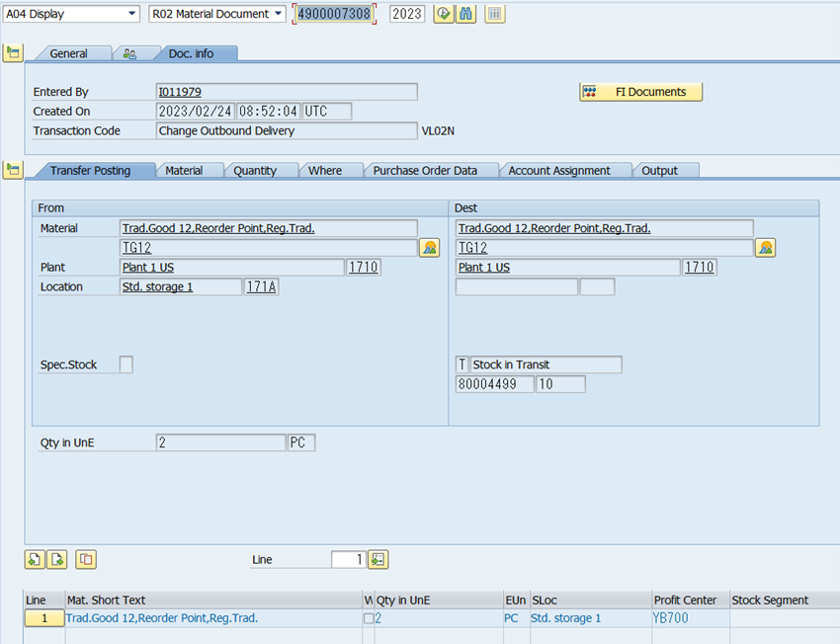This screenshot has width=840, height=644.
Task: Switch to the Material tab
Action: pyautogui.click(x=184, y=171)
